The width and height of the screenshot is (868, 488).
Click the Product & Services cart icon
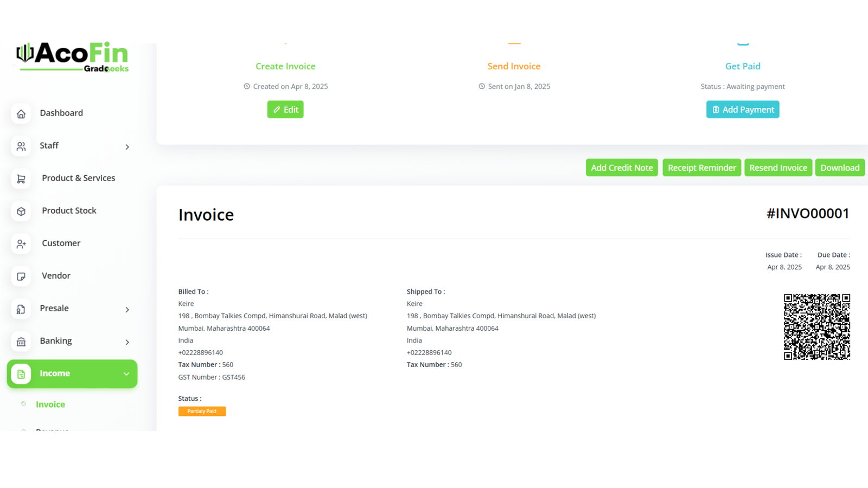(21, 179)
